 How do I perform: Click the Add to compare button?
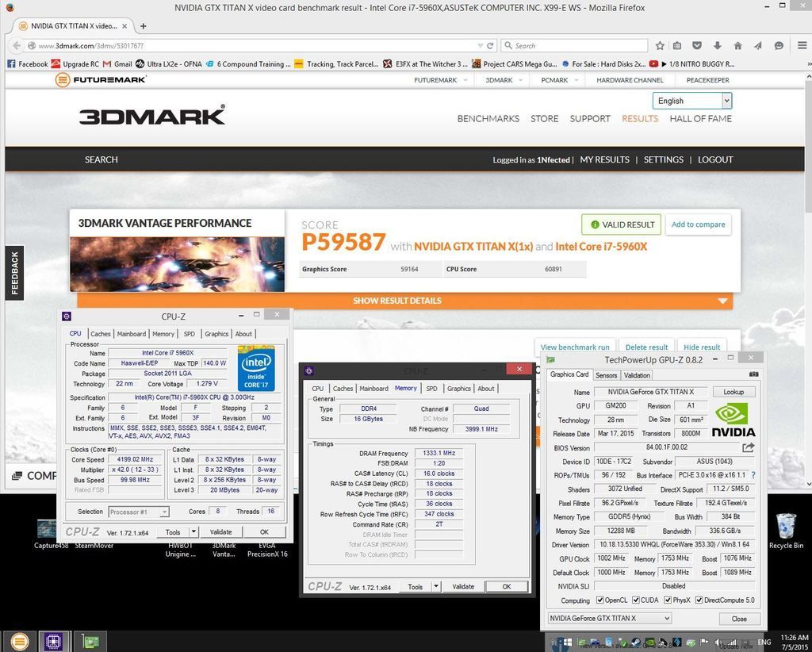[x=698, y=224]
